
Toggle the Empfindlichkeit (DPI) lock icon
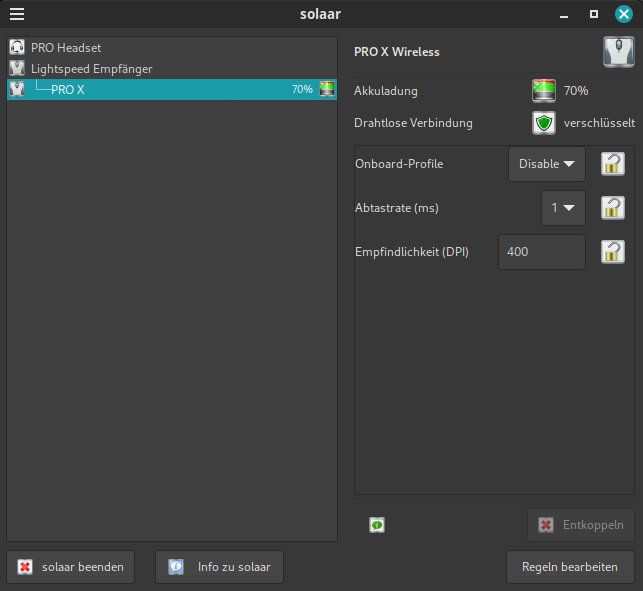(612, 252)
